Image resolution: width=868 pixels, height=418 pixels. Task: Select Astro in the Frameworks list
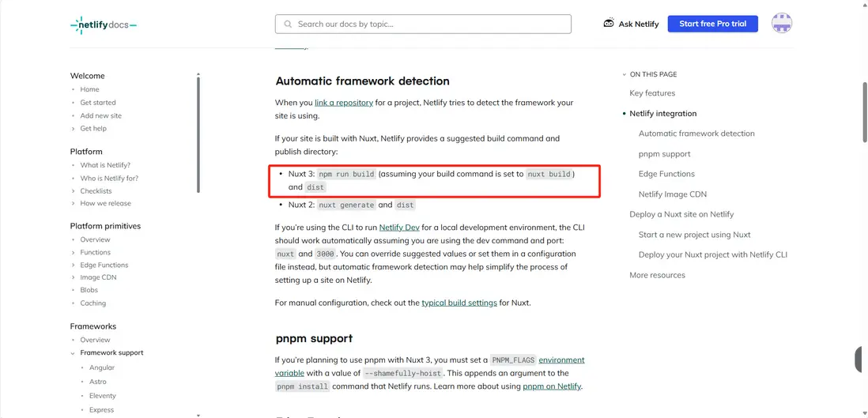pyautogui.click(x=98, y=382)
